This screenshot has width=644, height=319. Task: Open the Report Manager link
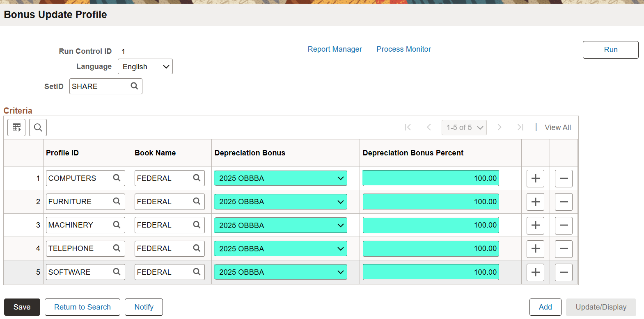pyautogui.click(x=335, y=49)
